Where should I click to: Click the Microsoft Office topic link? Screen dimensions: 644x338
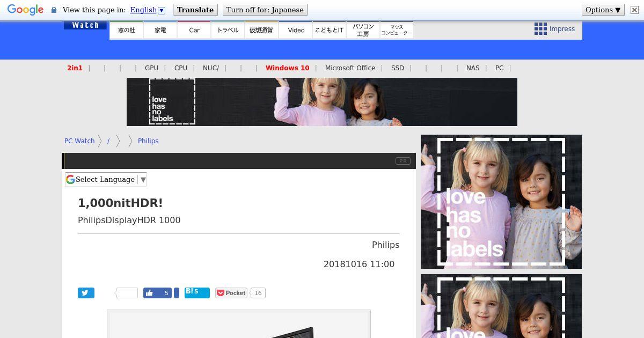click(350, 68)
